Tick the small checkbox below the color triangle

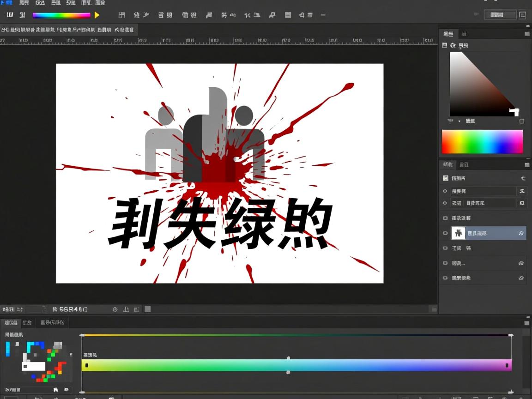522,121
